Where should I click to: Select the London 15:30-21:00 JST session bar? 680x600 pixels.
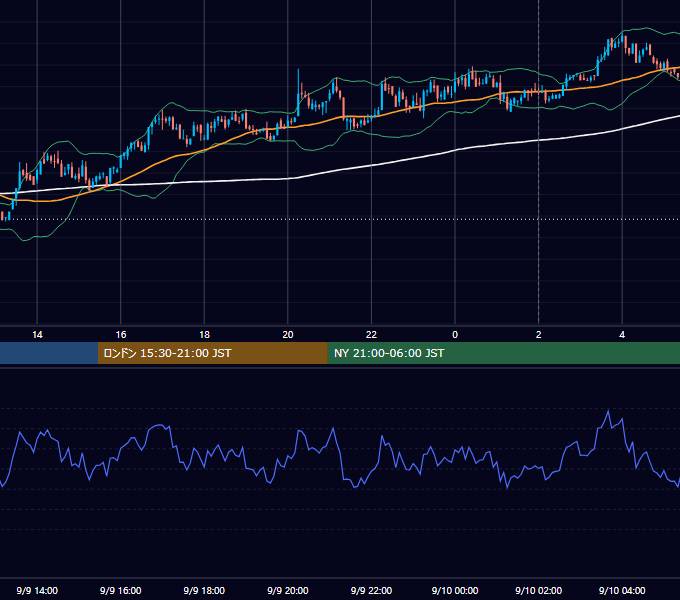212,353
